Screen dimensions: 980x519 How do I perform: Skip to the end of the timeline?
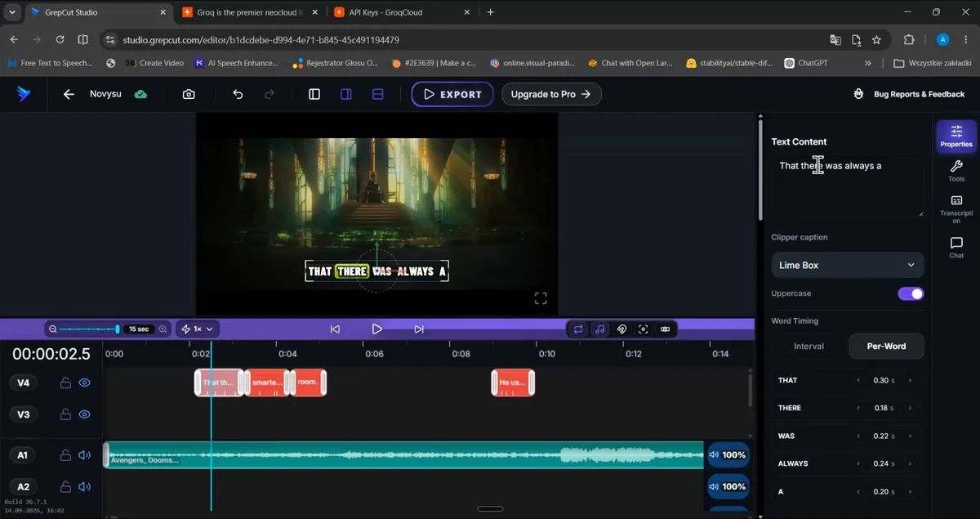click(x=419, y=329)
